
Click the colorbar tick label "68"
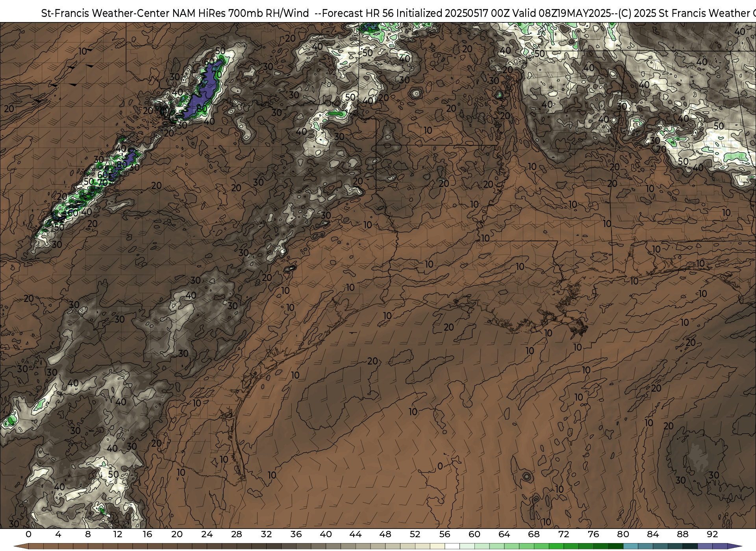click(534, 534)
